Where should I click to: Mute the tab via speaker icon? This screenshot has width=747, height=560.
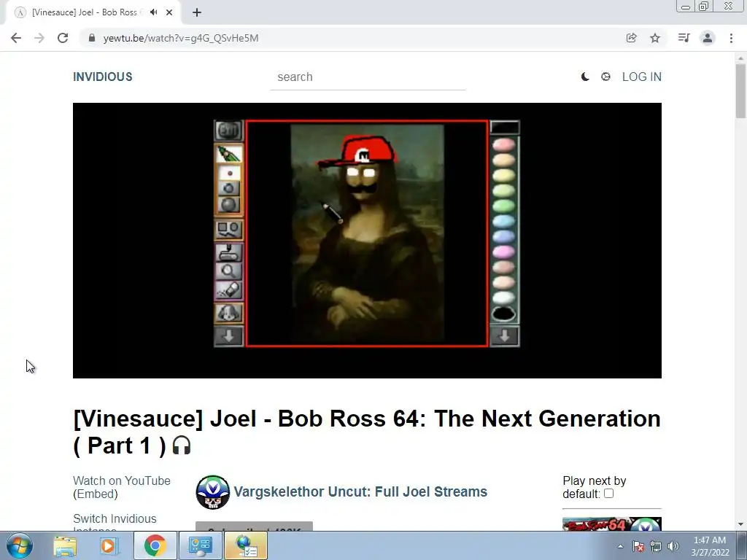coord(153,12)
